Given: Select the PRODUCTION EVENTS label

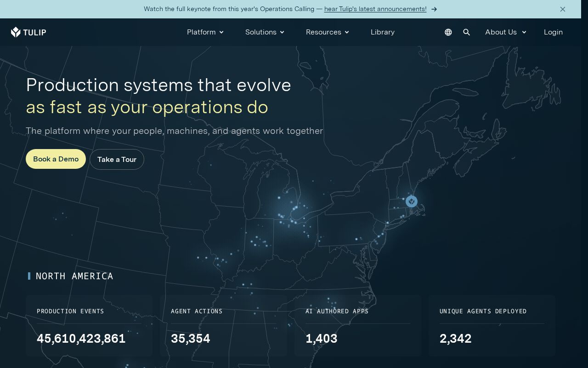Looking at the screenshot, I should (x=70, y=311).
